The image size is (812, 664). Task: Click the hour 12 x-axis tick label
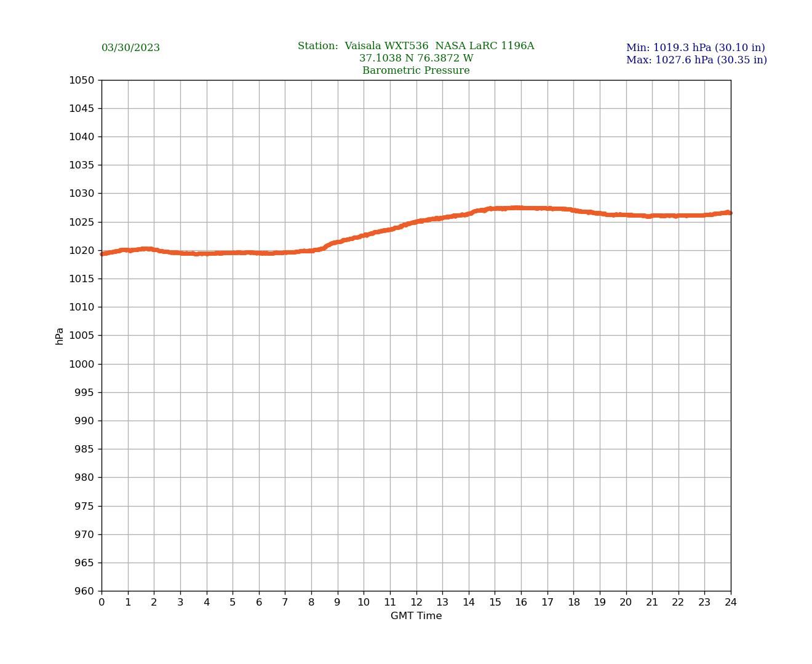[x=416, y=603]
